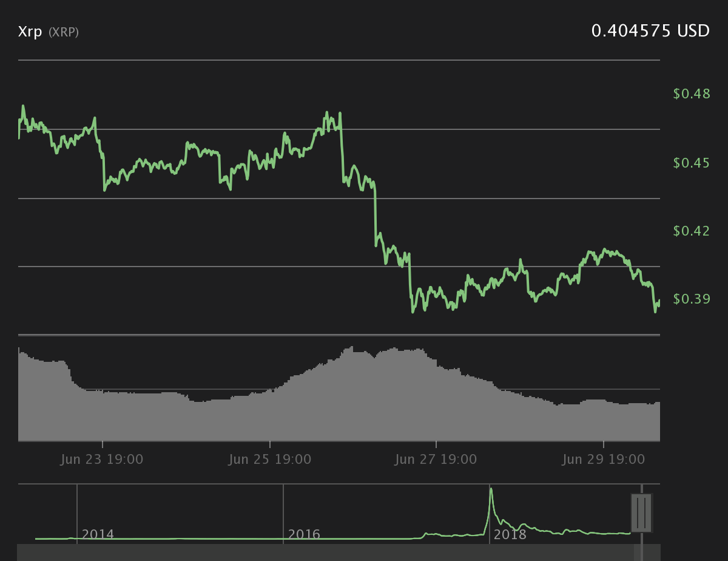Click the Xrp chart title
Viewport: 728px width, 561px height.
tap(30, 32)
